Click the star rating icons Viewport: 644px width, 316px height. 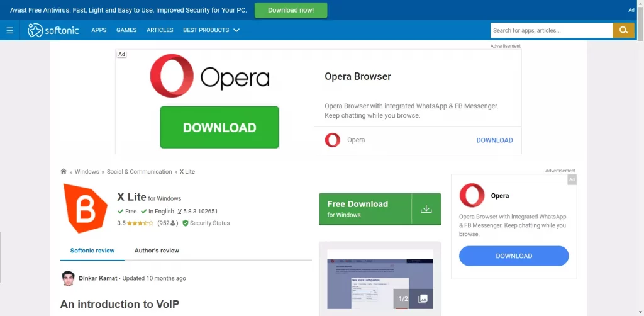click(140, 223)
